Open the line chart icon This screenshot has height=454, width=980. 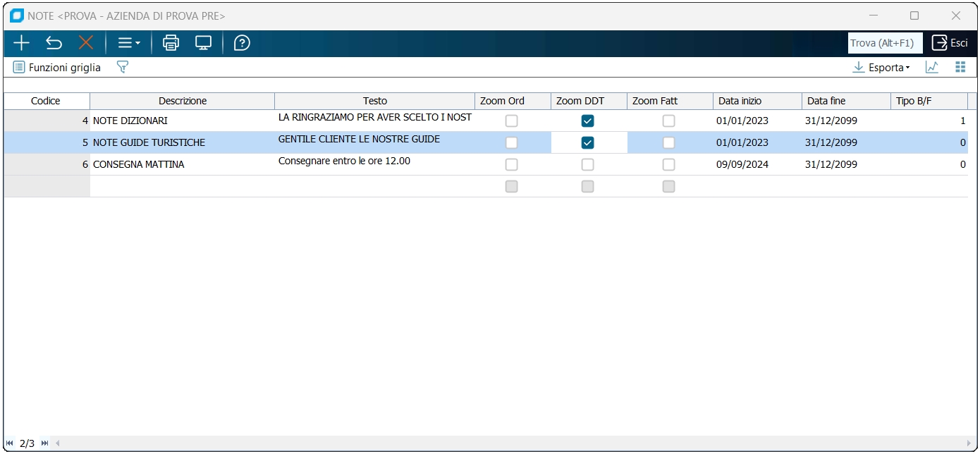pyautogui.click(x=932, y=67)
